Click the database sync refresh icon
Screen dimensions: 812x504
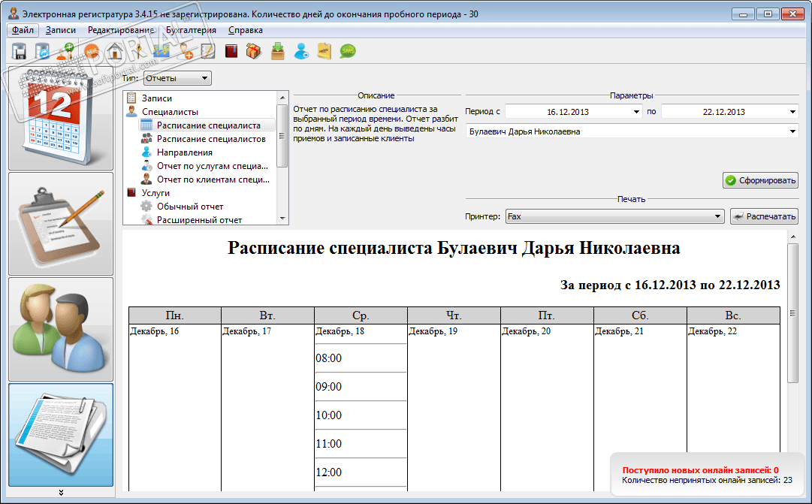(x=42, y=51)
